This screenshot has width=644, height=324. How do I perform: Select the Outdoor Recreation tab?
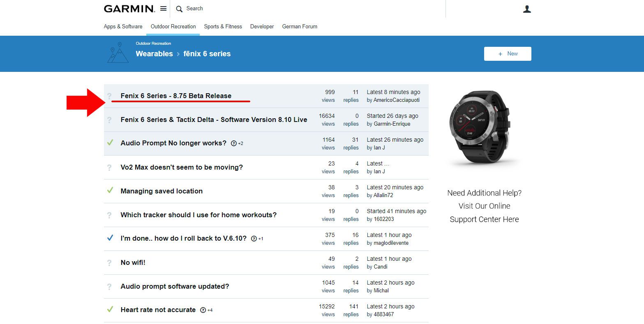(x=173, y=27)
